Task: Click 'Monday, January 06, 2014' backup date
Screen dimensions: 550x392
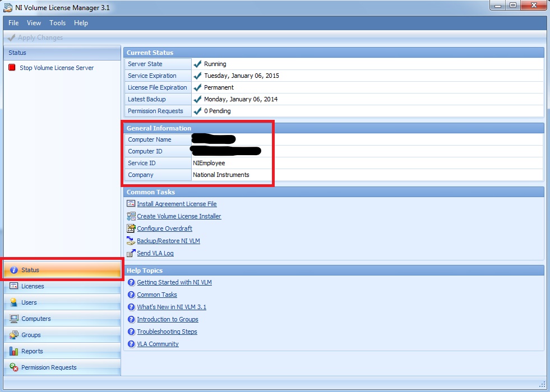Action: click(241, 99)
